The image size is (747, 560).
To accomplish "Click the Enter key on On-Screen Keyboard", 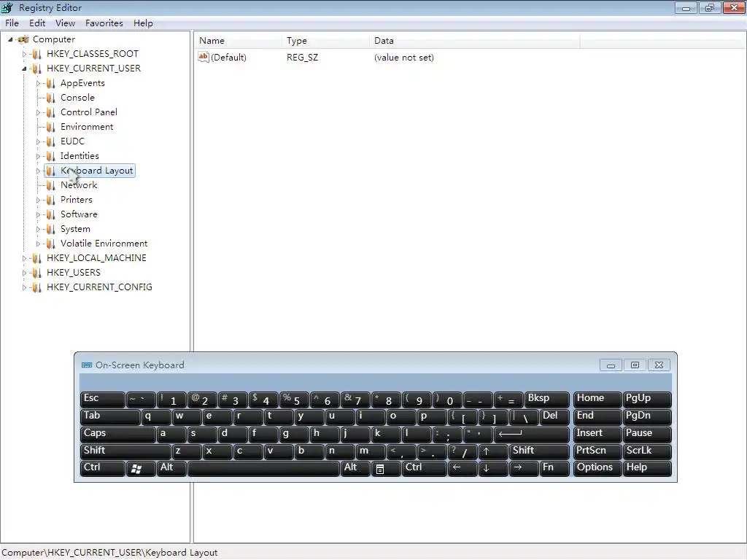I will [532, 435].
